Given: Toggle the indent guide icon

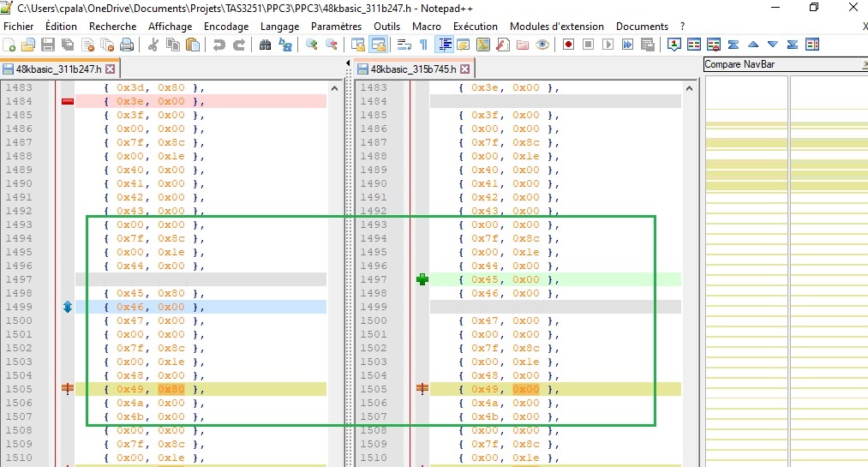Looking at the screenshot, I should point(445,45).
